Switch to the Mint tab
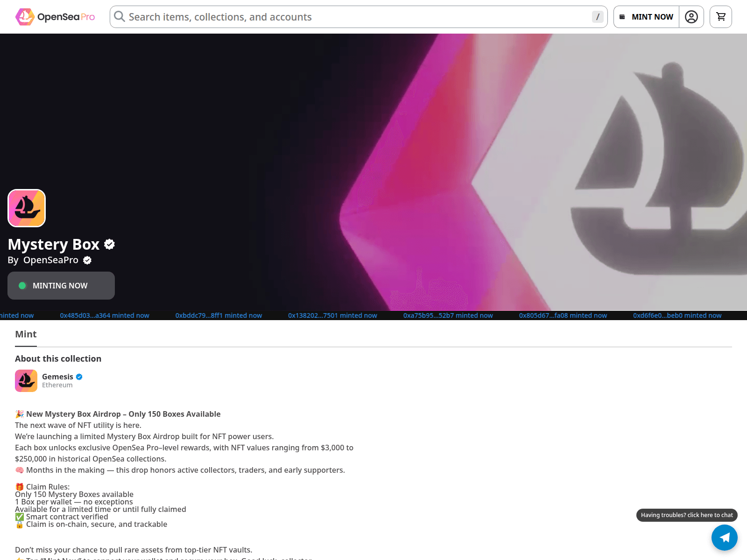The image size is (747, 560). 26,334
